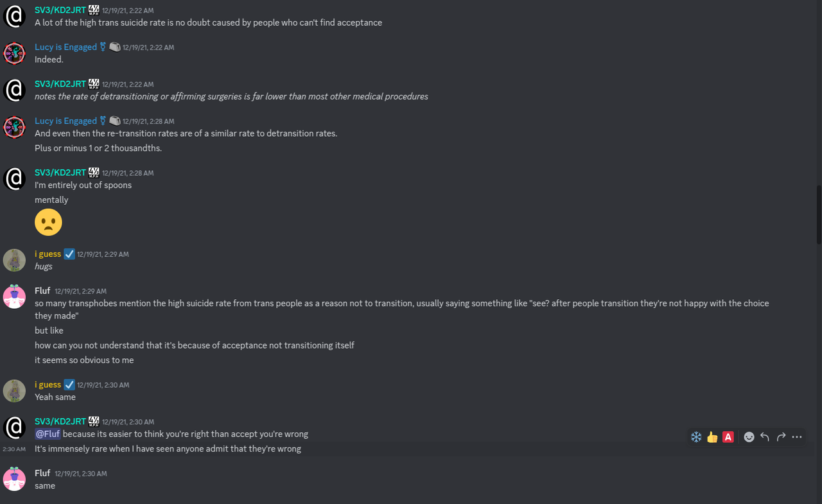822x504 pixels.
Task: Forward the hovered message
Action: point(781,437)
